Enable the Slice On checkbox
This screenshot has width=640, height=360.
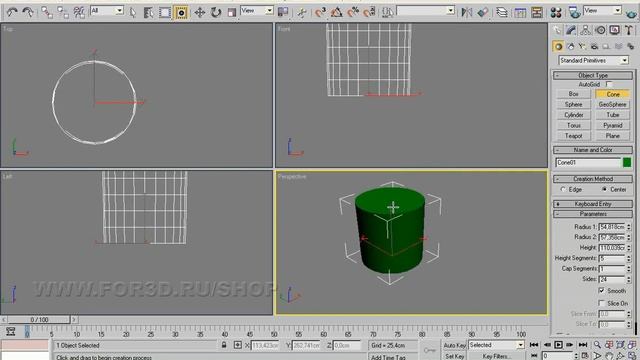click(x=602, y=303)
